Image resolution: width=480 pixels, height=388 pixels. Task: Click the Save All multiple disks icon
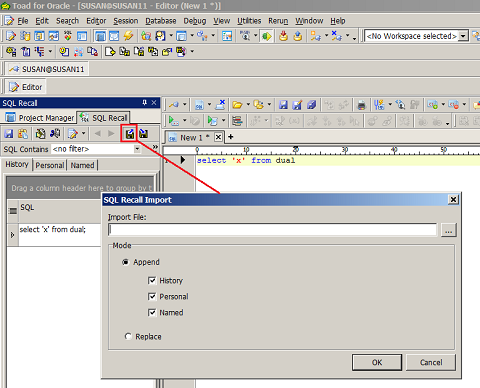click(x=312, y=105)
